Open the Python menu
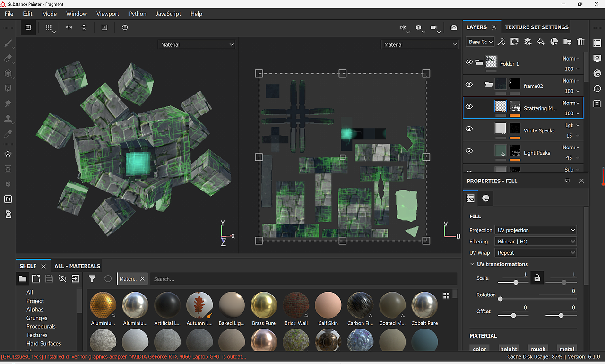This screenshot has width=605, height=364. (137, 14)
